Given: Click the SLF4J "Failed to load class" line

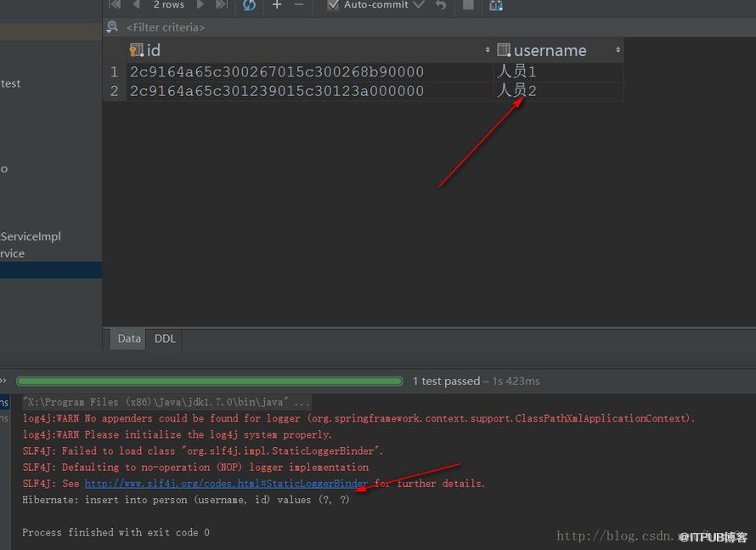Looking at the screenshot, I should 203,451.
